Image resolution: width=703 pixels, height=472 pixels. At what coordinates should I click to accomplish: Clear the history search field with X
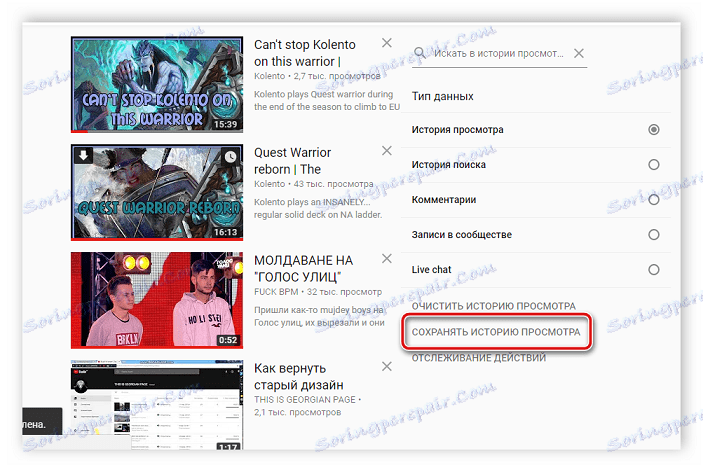579,53
